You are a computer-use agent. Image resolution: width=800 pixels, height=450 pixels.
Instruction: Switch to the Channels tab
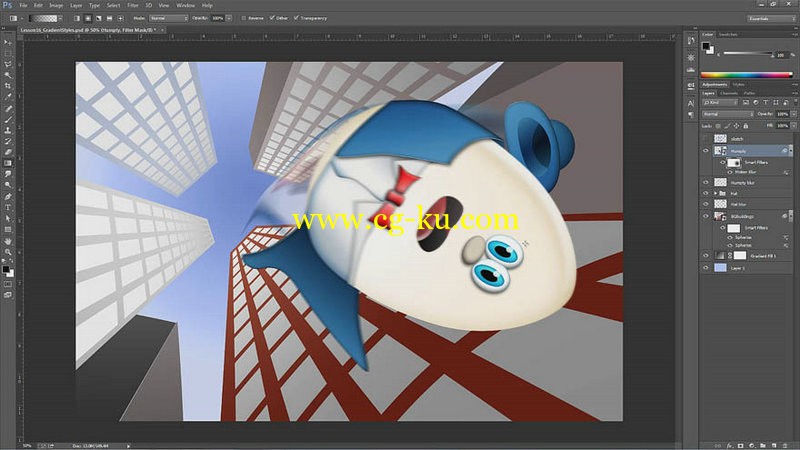coord(729,93)
